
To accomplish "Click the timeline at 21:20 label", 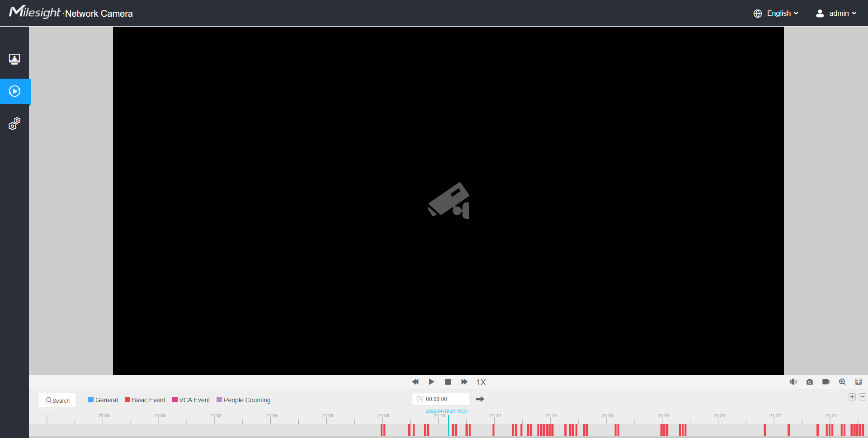I will (x=719, y=416).
